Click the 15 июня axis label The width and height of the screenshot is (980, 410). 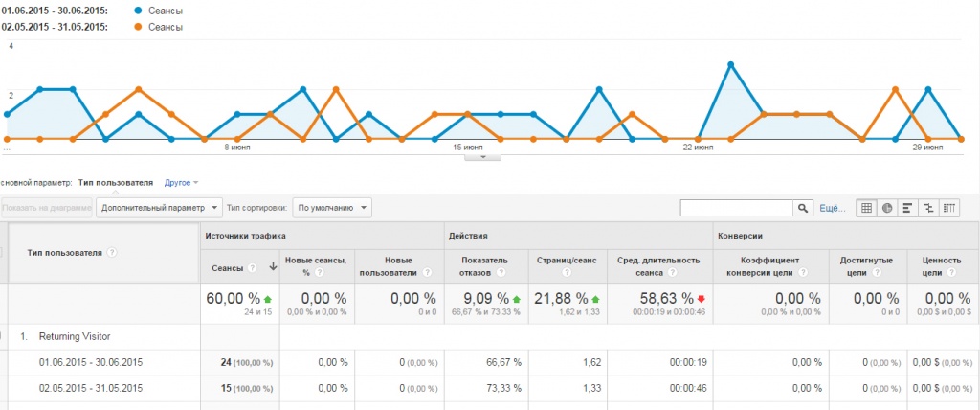(x=467, y=148)
